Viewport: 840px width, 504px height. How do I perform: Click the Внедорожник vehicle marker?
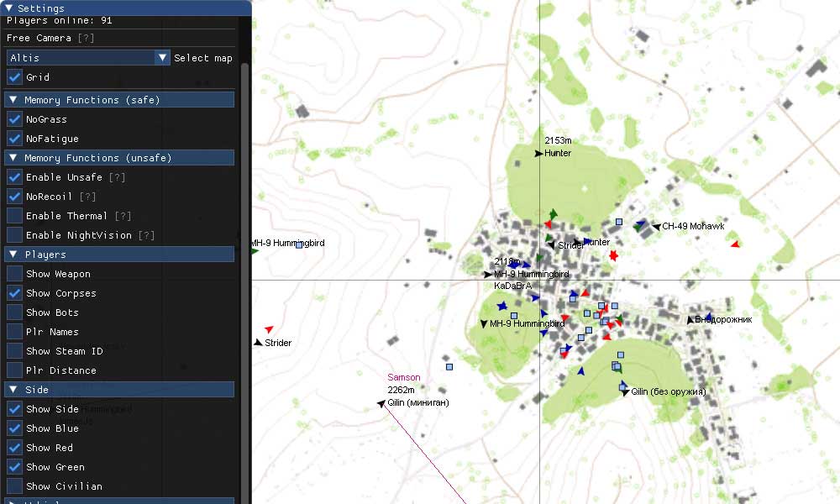coord(690,320)
